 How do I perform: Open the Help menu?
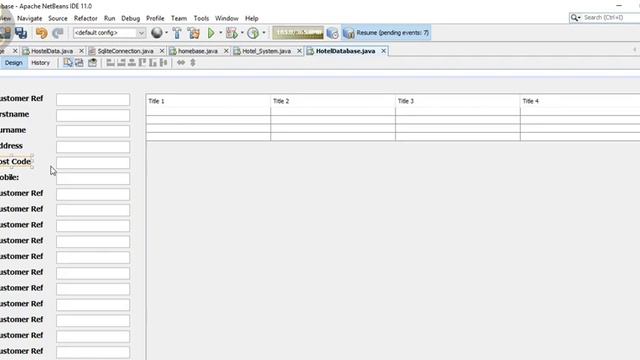coord(251,18)
